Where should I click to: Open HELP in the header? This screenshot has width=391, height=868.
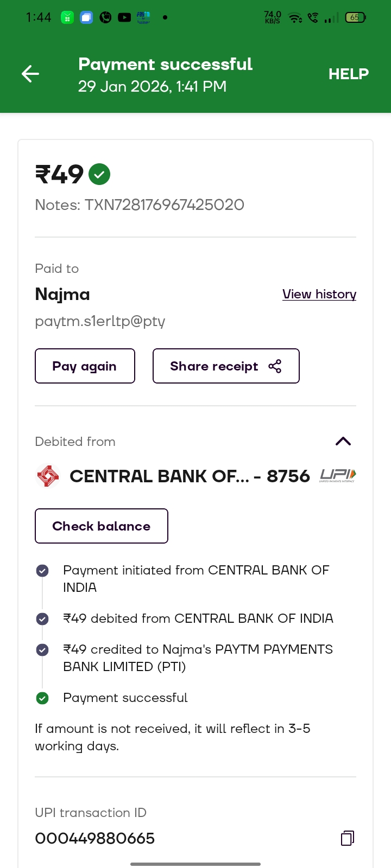tap(349, 74)
